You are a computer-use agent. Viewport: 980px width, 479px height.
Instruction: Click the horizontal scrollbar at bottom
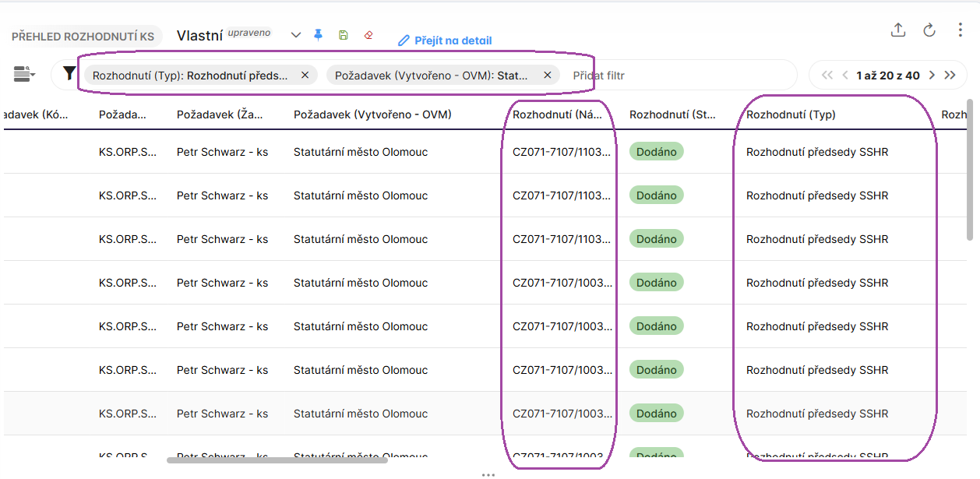click(277, 460)
